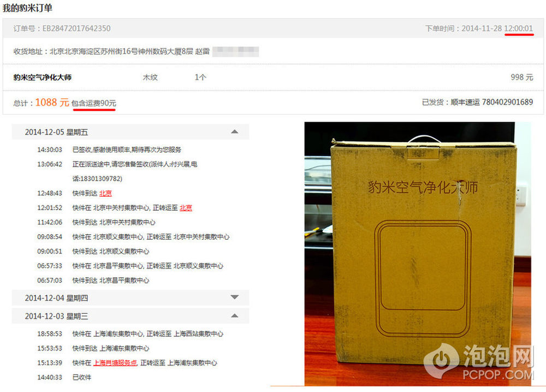The image size is (546, 392).
Task: Select the order number EB28472017642350
Action: pos(76,28)
